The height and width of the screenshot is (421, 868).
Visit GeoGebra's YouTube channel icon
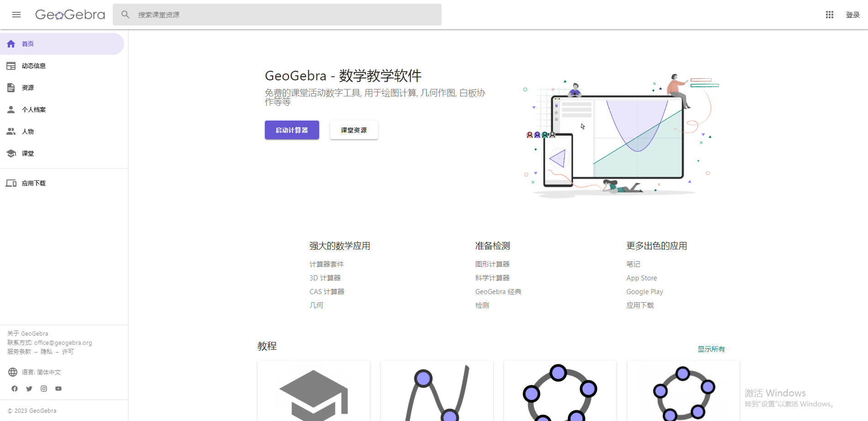[58, 389]
